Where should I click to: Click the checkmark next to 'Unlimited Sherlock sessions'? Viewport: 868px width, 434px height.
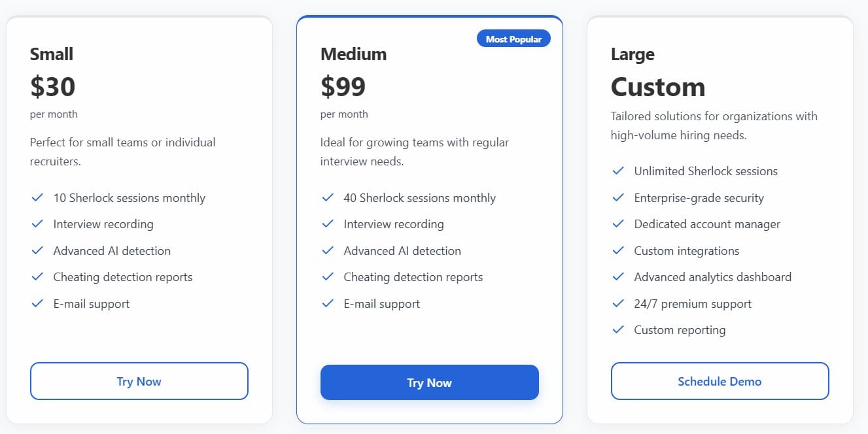tap(618, 171)
